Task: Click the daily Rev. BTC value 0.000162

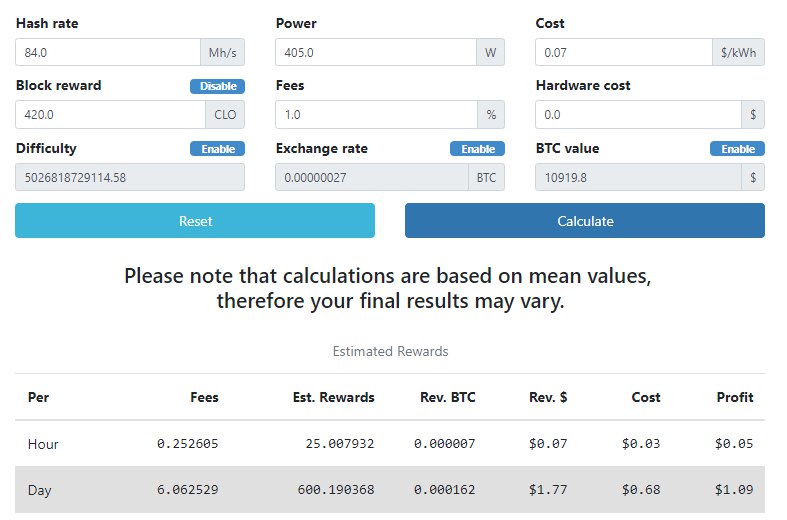Action: (445, 490)
